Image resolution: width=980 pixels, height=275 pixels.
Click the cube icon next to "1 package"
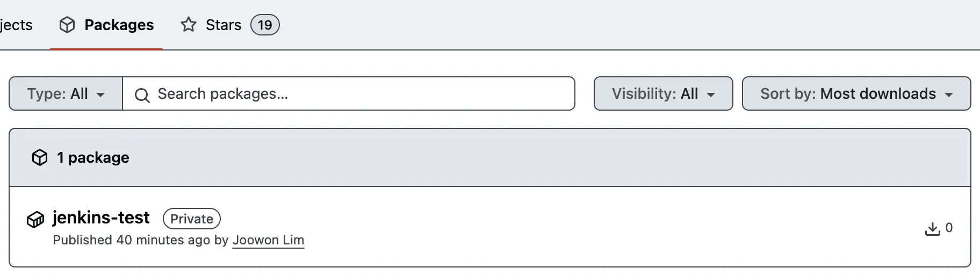tap(40, 157)
